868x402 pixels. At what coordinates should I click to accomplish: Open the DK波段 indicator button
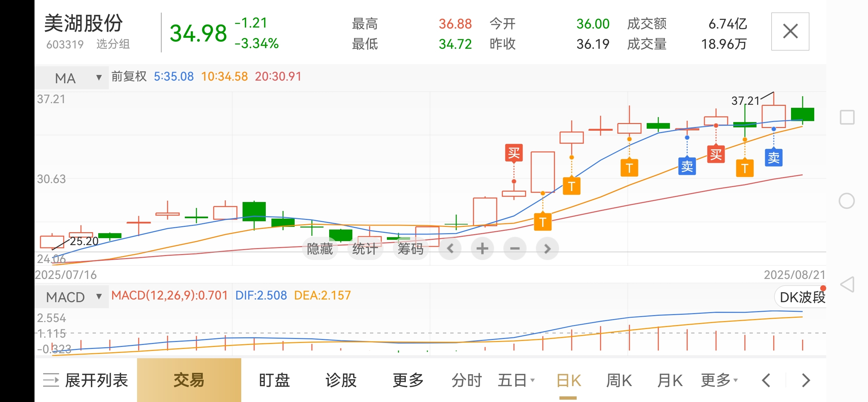pos(801,297)
